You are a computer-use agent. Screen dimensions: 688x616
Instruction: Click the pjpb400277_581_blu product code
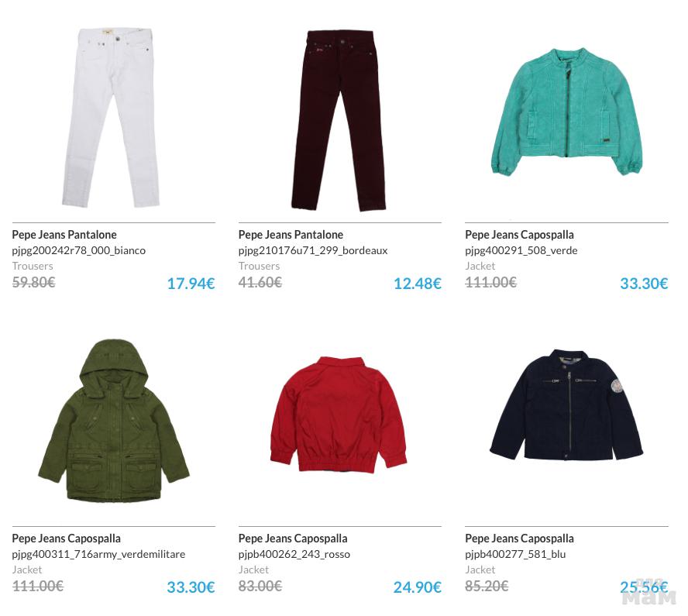[515, 554]
